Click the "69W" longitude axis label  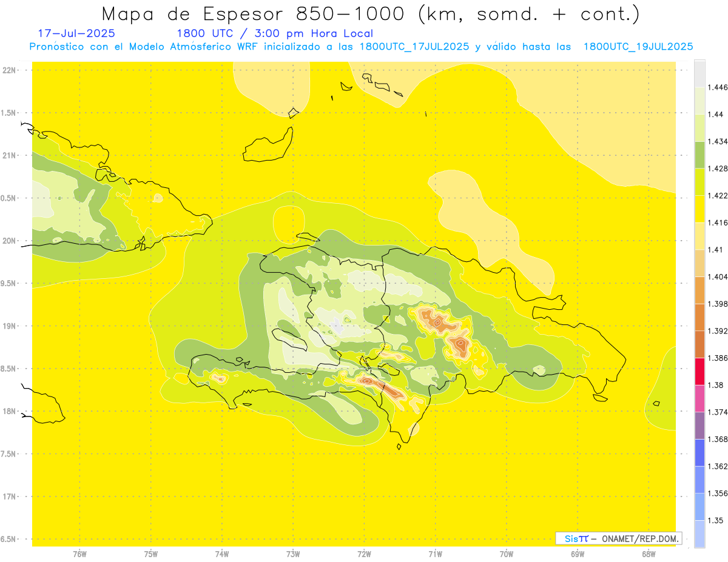(x=578, y=555)
